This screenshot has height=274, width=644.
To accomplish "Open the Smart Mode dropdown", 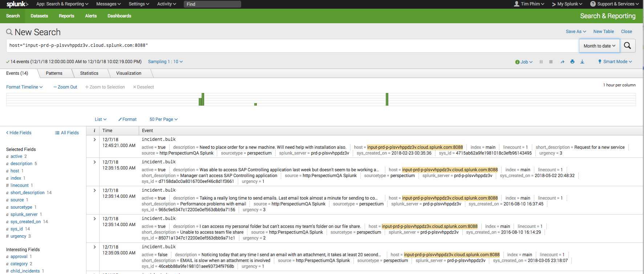I will click(x=615, y=62).
